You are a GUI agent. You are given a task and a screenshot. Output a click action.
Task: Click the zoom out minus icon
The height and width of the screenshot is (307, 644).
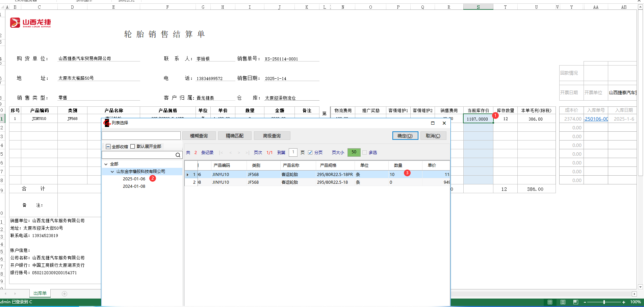click(585, 302)
